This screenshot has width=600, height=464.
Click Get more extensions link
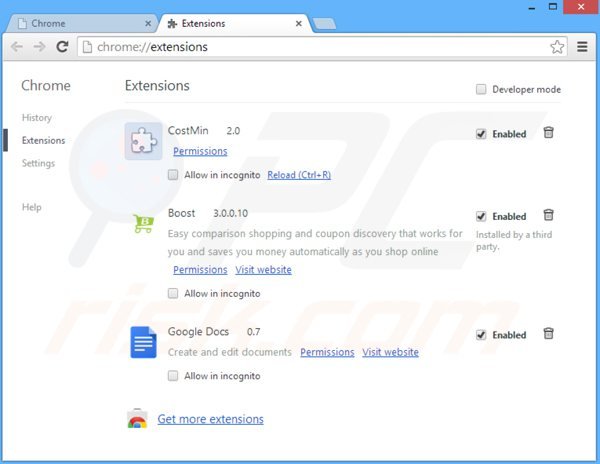pyautogui.click(x=210, y=419)
